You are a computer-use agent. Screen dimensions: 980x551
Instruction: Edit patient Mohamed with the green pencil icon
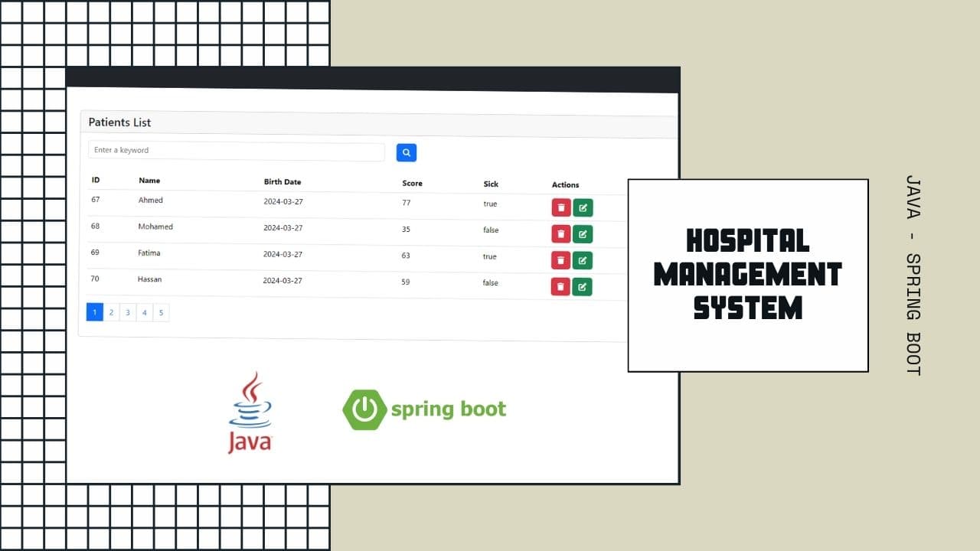click(583, 234)
